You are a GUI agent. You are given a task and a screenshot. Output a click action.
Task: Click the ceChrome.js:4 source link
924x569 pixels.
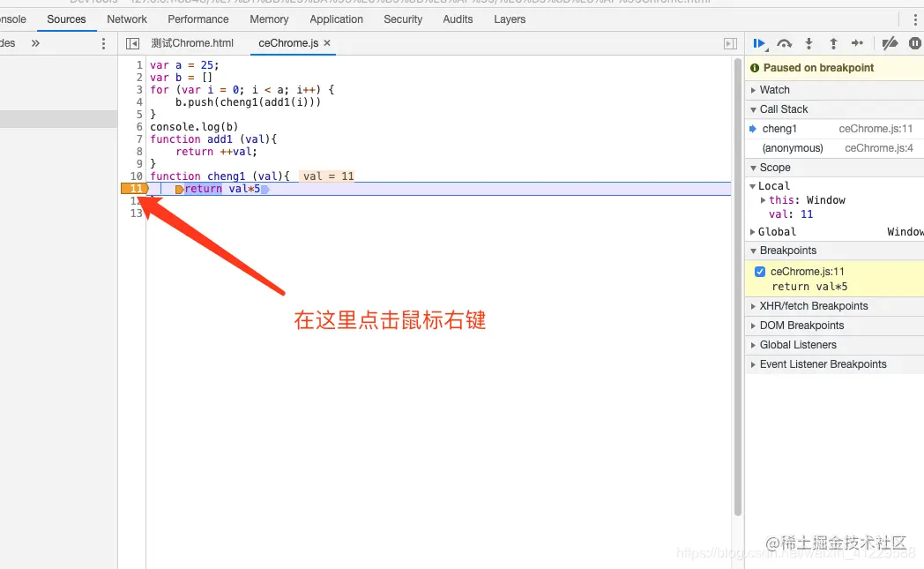click(879, 148)
